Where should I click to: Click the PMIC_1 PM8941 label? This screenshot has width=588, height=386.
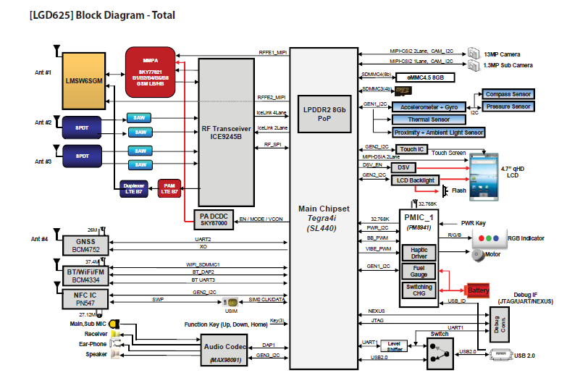pyautogui.click(x=419, y=222)
